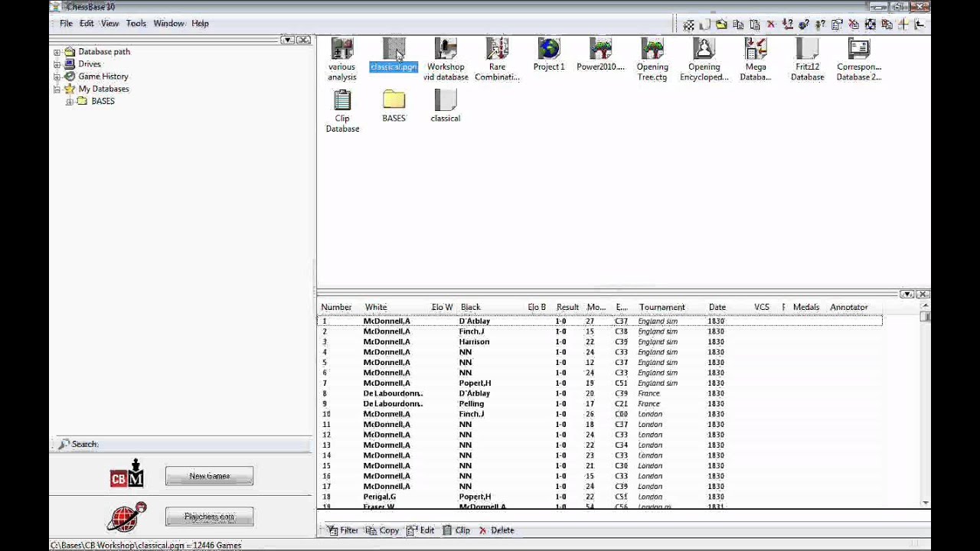980x551 pixels.
Task: Click the Playchess globe logo icon
Action: [x=127, y=517]
